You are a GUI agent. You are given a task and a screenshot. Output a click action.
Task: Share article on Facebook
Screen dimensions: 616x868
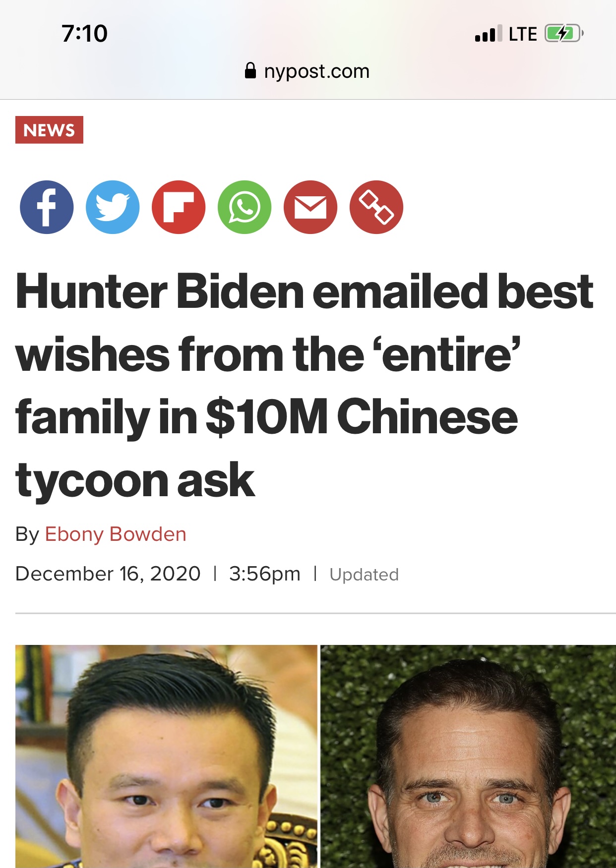(x=47, y=207)
